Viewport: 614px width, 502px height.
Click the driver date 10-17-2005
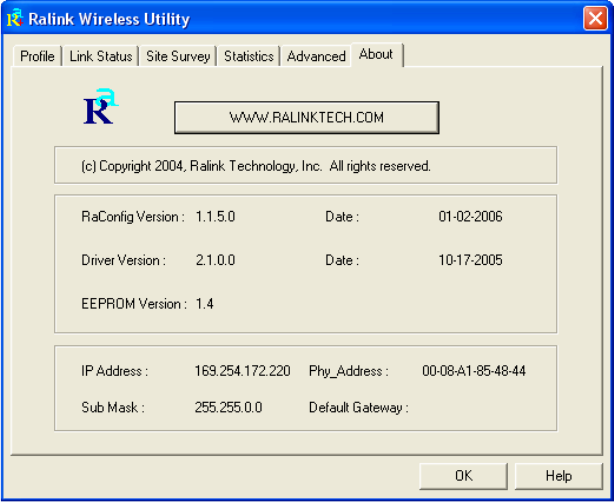pyautogui.click(x=470, y=260)
